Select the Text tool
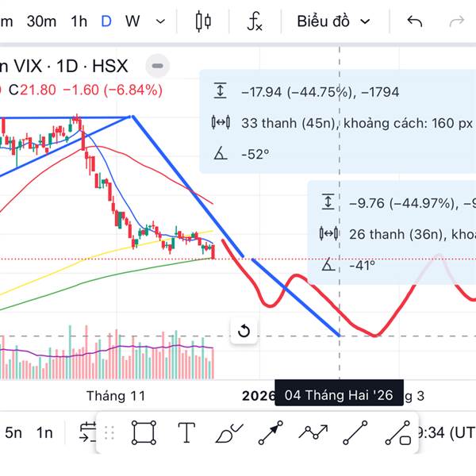Viewport: 476px width, 476px height. [186, 433]
